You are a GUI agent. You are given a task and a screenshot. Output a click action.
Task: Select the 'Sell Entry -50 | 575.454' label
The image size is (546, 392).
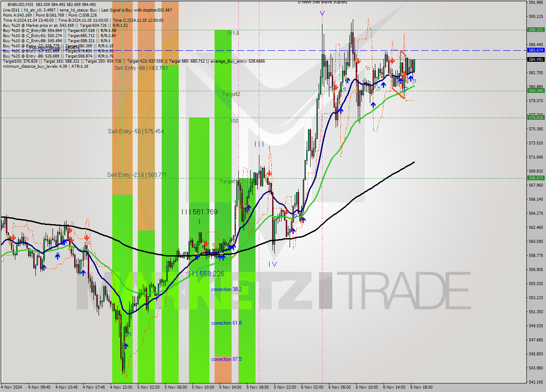pyautogui.click(x=136, y=131)
